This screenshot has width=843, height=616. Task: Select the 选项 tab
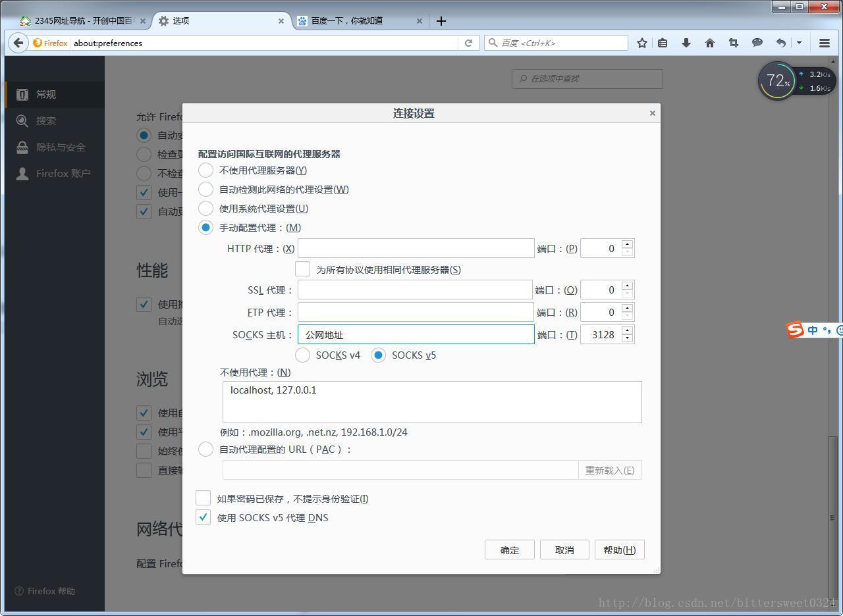[x=221, y=21]
